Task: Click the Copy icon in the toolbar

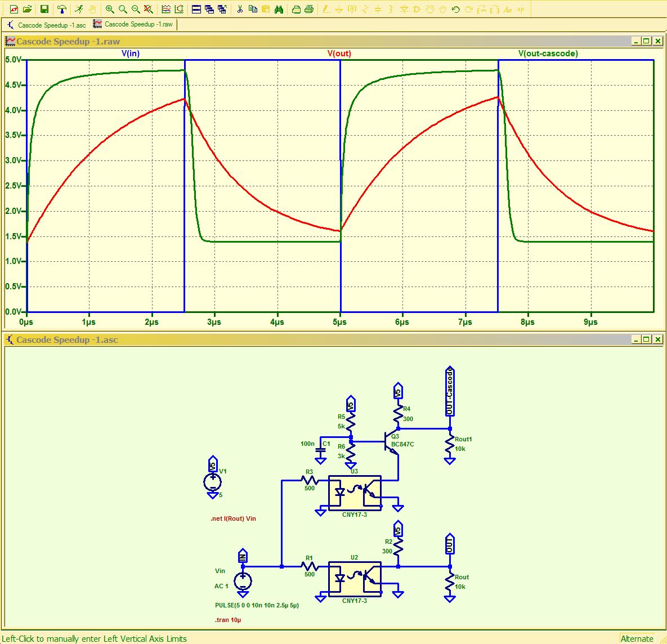Action: tap(253, 9)
